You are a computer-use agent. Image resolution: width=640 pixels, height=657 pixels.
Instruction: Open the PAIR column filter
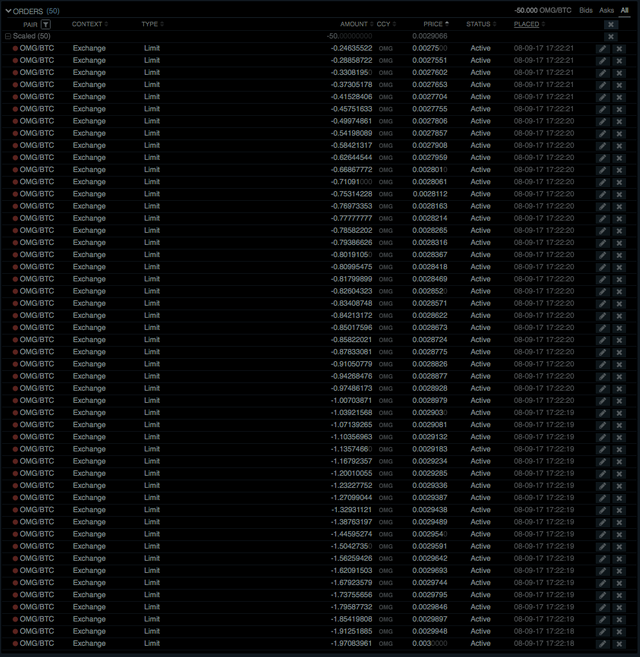pyautogui.click(x=46, y=25)
